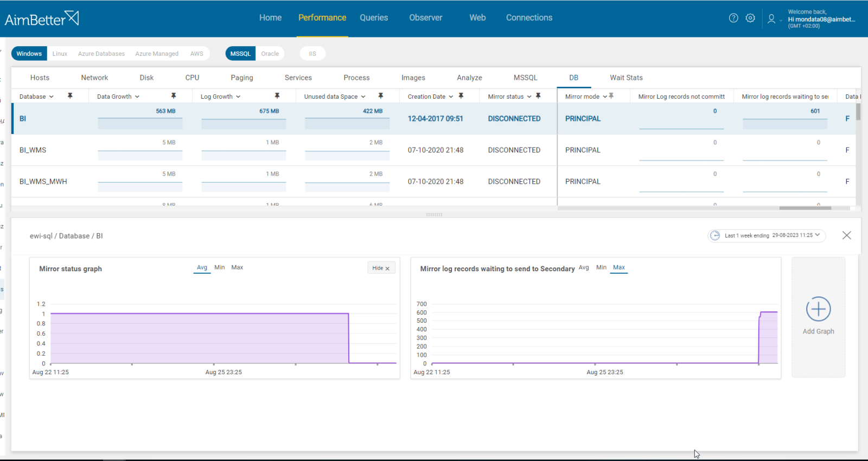Switch to the Hosts tab
The height and width of the screenshot is (461, 868).
click(40, 78)
